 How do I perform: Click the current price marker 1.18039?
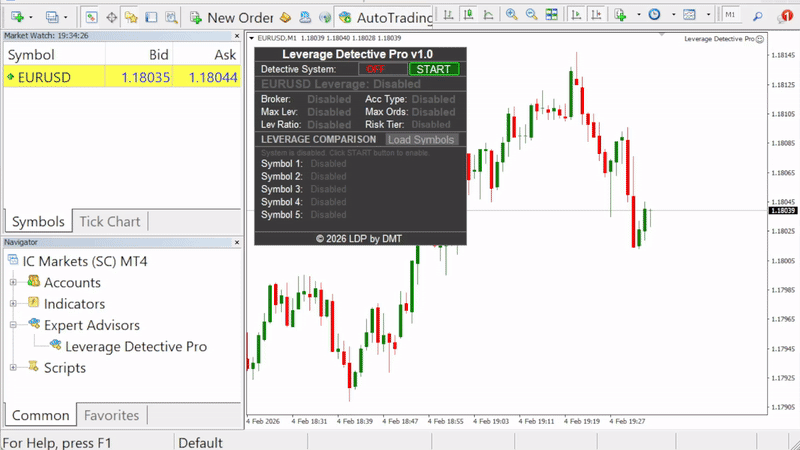pos(783,210)
